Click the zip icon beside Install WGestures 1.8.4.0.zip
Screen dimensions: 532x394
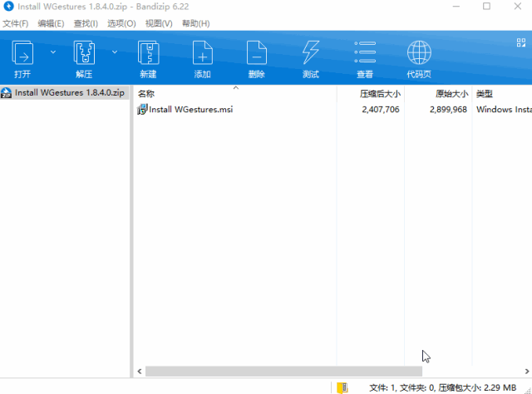(x=6, y=92)
